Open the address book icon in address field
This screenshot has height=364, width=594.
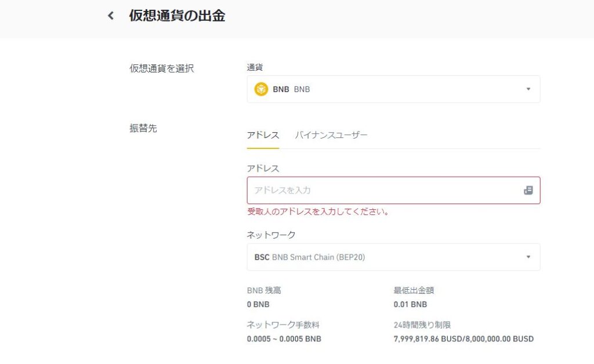point(528,190)
